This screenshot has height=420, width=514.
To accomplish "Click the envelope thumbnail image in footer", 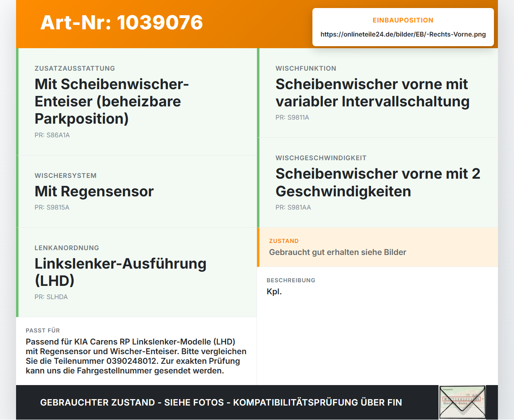I will pyautogui.click(x=462, y=402).
